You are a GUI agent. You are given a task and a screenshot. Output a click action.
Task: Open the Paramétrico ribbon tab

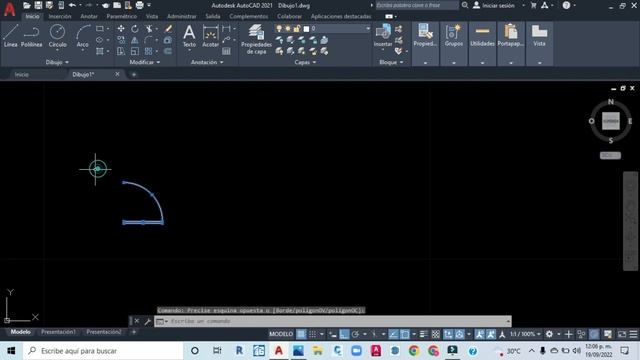[x=122, y=16]
